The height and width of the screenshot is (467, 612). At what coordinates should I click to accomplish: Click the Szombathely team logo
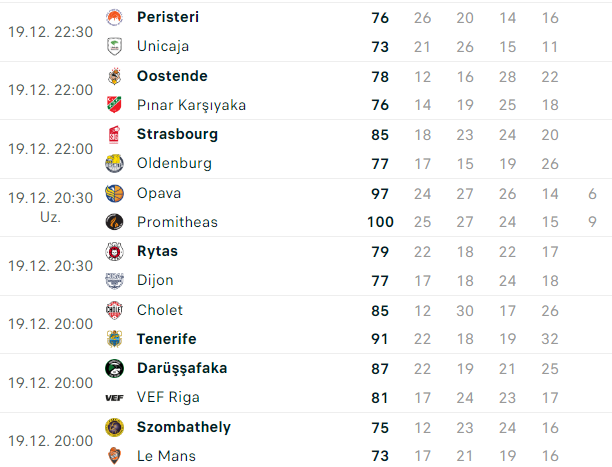(114, 428)
